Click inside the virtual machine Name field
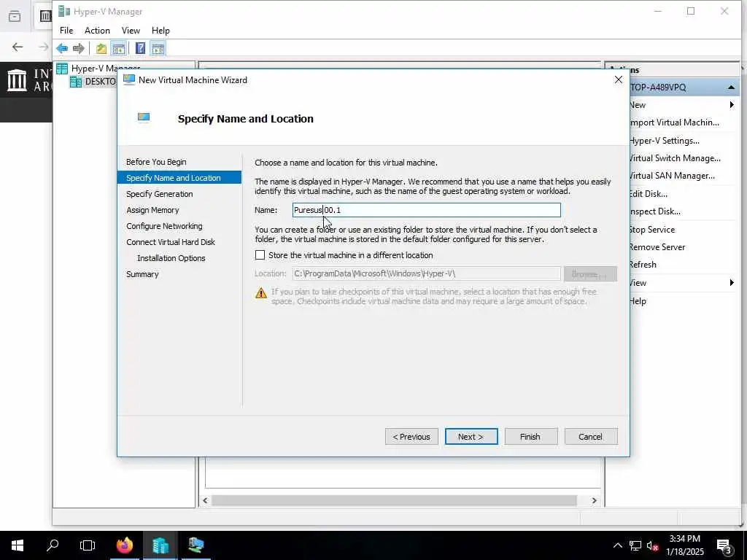Screen dimensions: 747x560 point(426,210)
